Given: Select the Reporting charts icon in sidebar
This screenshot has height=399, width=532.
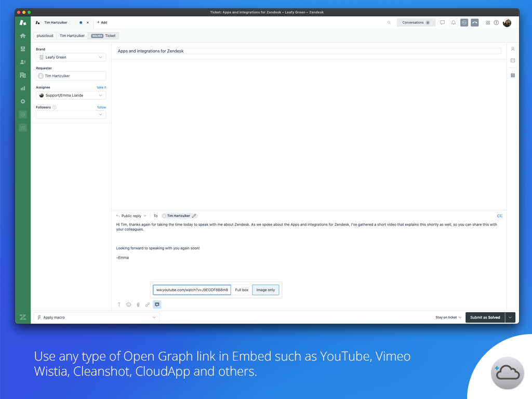Looking at the screenshot, I should (22, 88).
